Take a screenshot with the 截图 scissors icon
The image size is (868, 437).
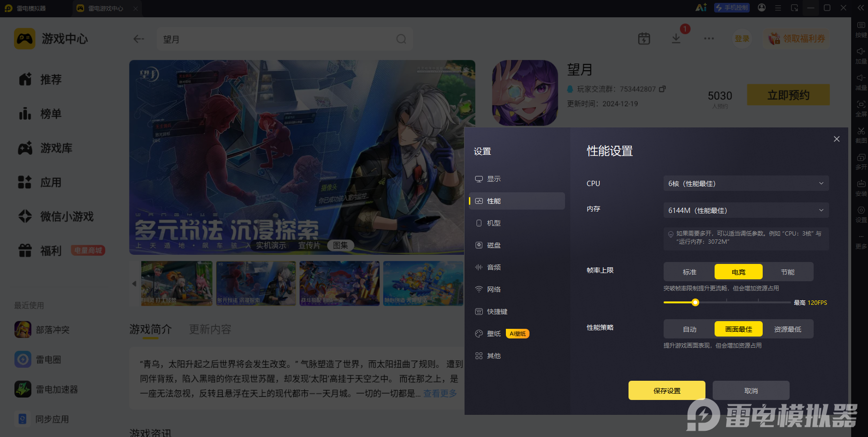pyautogui.click(x=861, y=135)
